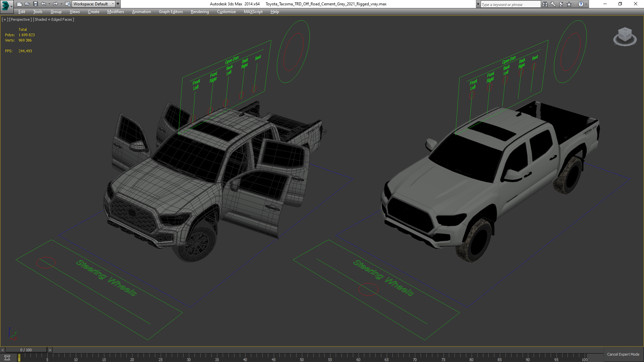Open the Workspace: Default dropdown
This screenshot has width=644, height=362.
(x=94, y=4)
